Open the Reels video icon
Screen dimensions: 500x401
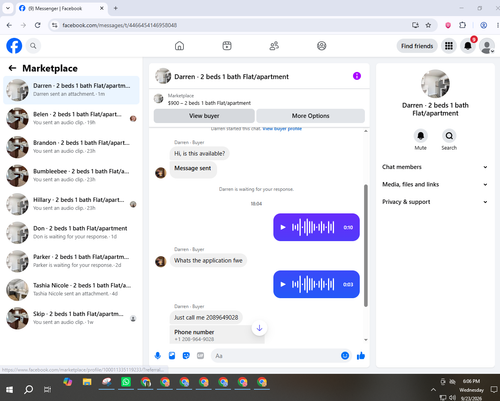click(227, 46)
